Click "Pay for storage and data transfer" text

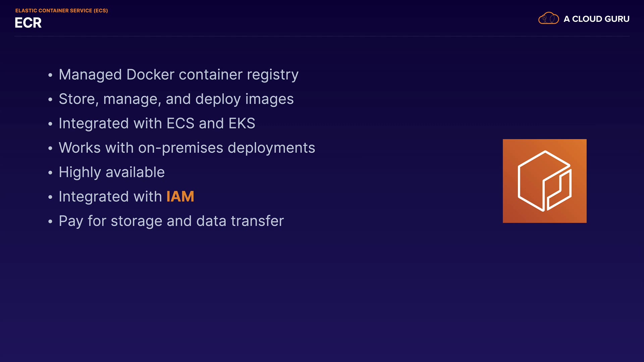[x=171, y=221]
